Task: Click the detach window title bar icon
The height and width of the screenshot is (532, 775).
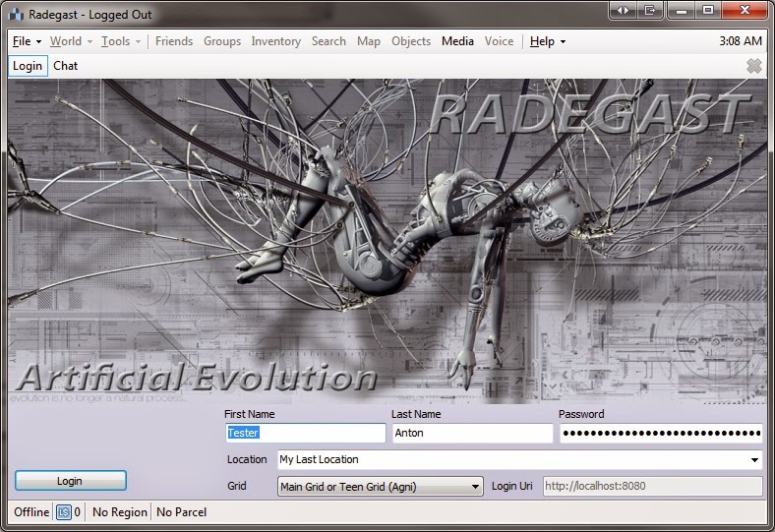Action: pyautogui.click(x=650, y=10)
